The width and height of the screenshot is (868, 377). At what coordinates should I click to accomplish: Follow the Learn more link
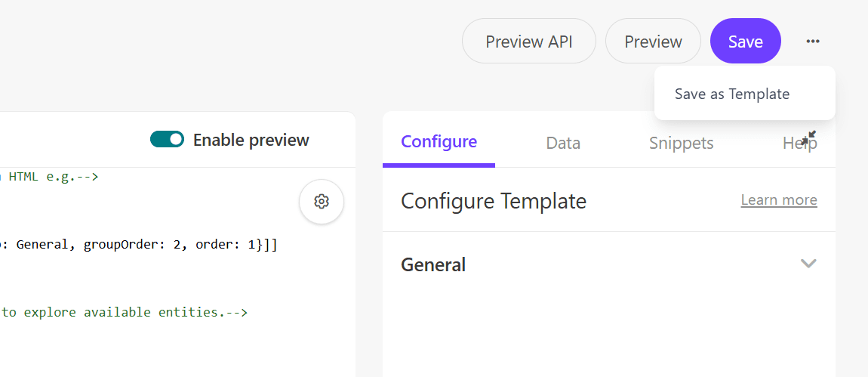pyautogui.click(x=778, y=200)
